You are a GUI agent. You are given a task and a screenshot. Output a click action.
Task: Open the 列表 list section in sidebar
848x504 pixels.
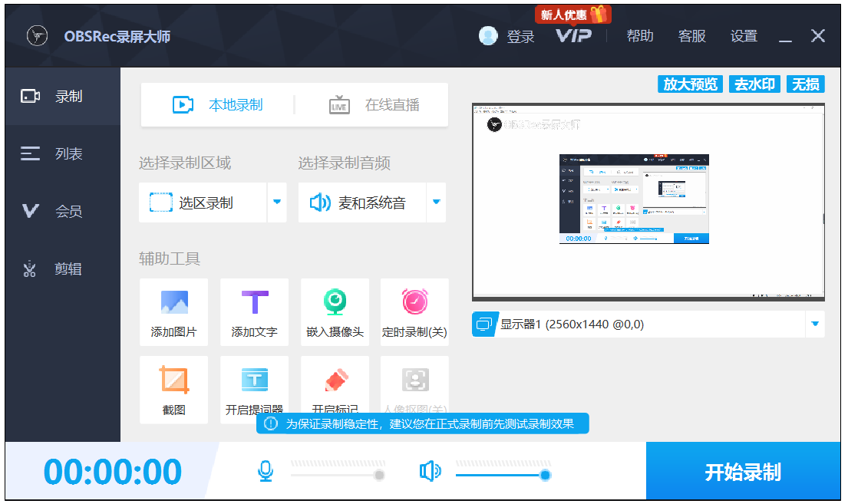[63, 153]
